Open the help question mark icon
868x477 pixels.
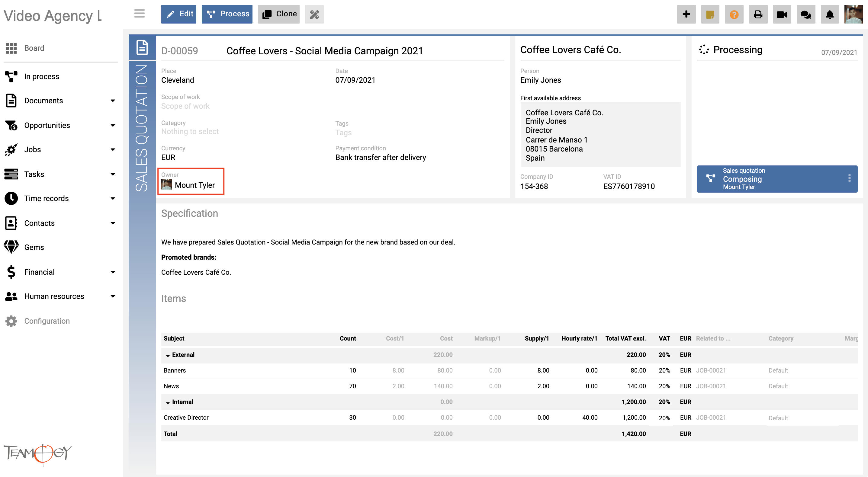click(734, 14)
